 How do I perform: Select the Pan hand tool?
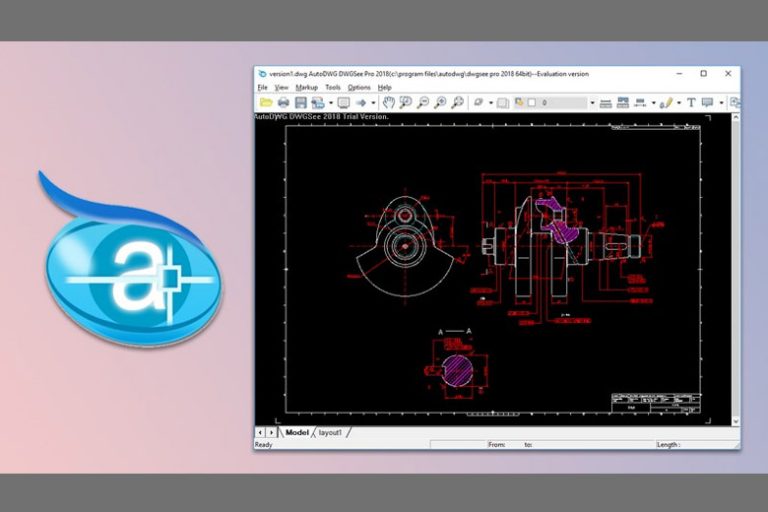tap(388, 102)
